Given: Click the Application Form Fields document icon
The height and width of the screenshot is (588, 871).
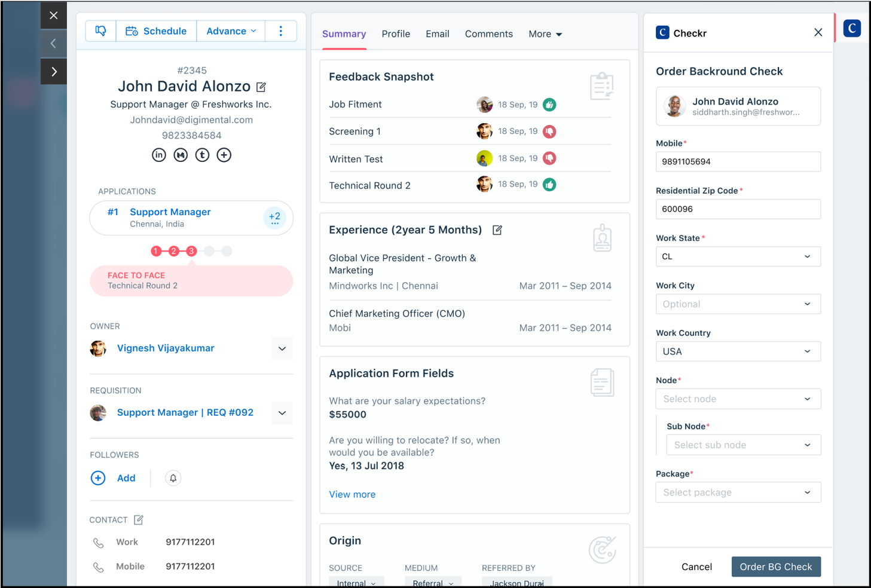Looking at the screenshot, I should 602,382.
